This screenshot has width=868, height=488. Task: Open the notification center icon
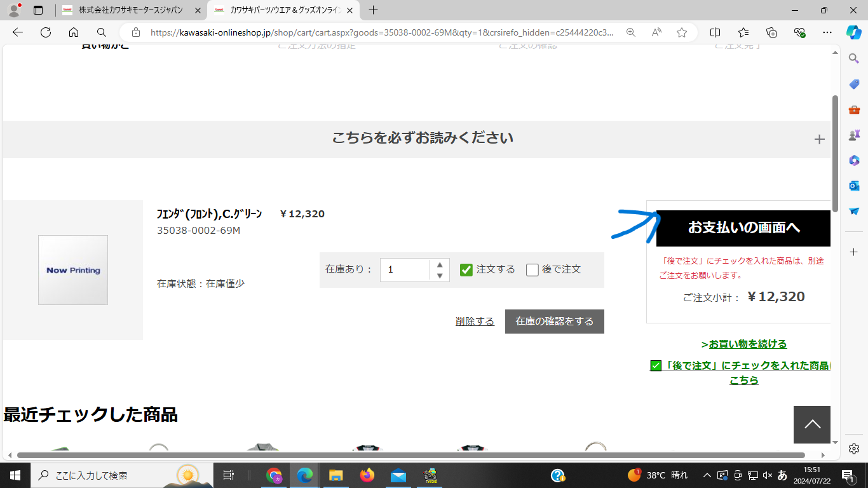coord(847,475)
